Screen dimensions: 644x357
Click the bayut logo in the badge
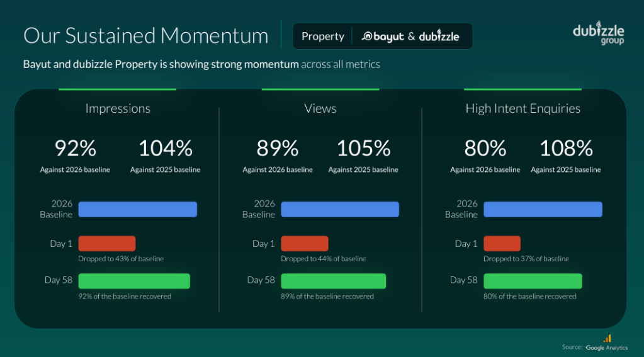coord(383,37)
